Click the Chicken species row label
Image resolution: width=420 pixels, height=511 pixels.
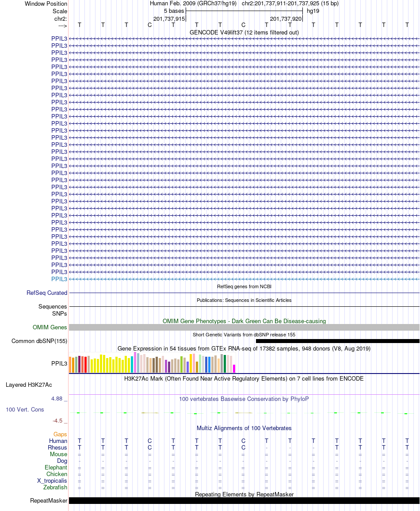pos(57,474)
